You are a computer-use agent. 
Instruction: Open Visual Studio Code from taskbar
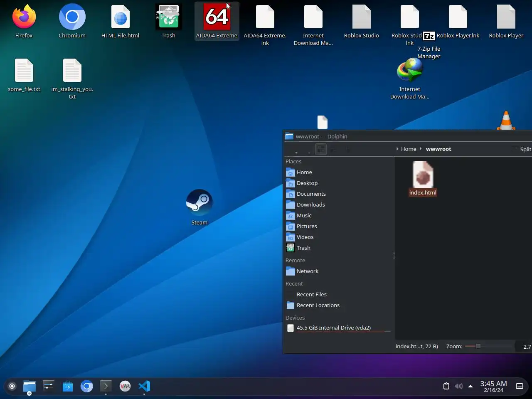pyautogui.click(x=144, y=386)
